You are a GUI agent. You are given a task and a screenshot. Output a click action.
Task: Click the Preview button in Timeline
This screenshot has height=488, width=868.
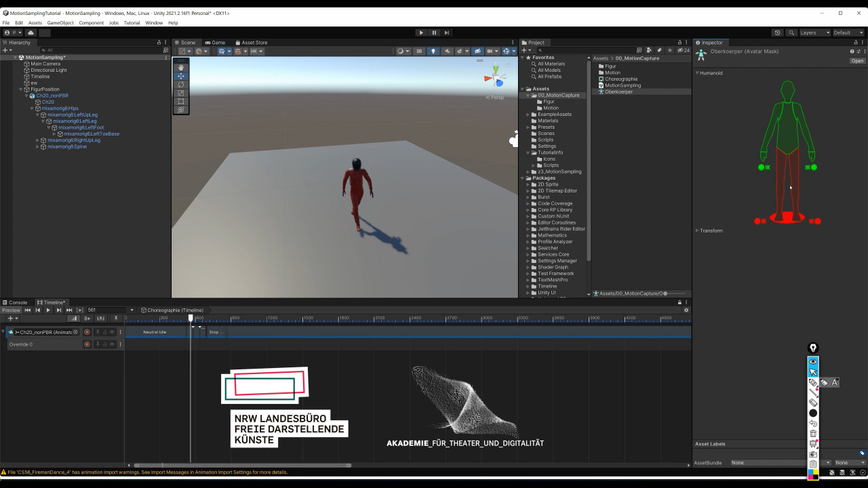click(x=11, y=310)
